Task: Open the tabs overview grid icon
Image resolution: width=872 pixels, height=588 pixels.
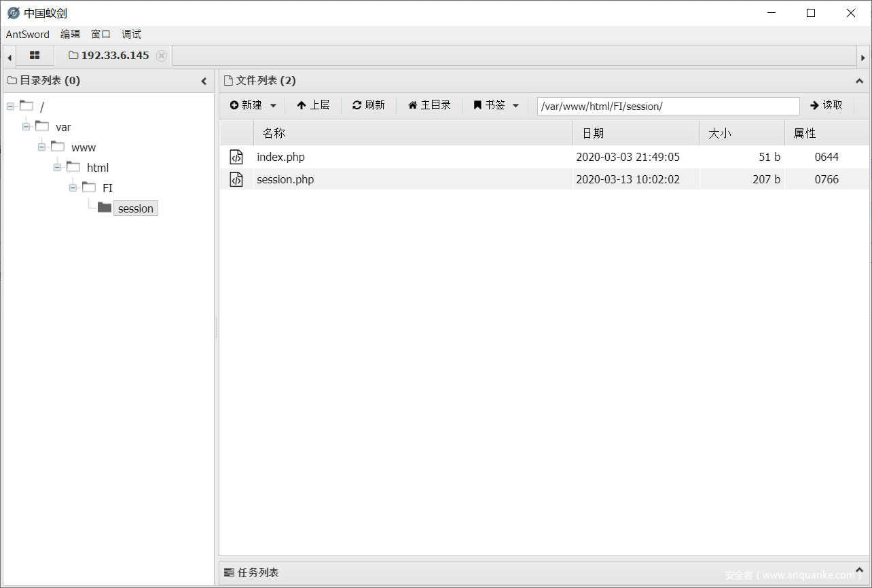Action: (35, 56)
